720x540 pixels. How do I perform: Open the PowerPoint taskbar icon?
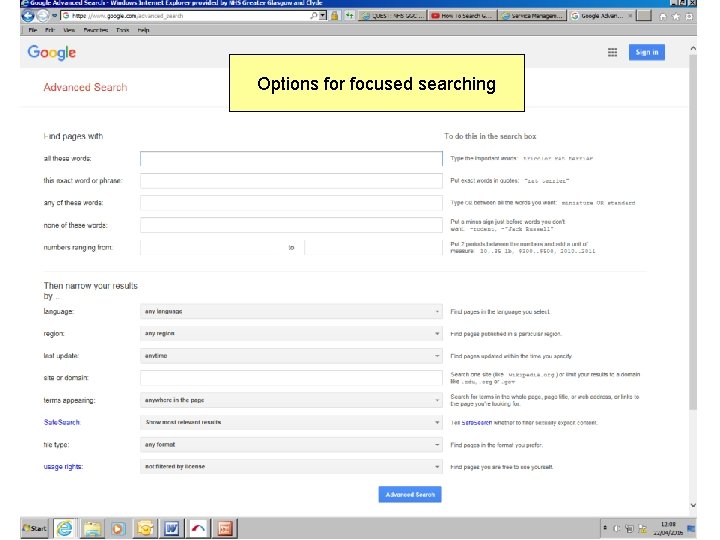click(225, 529)
